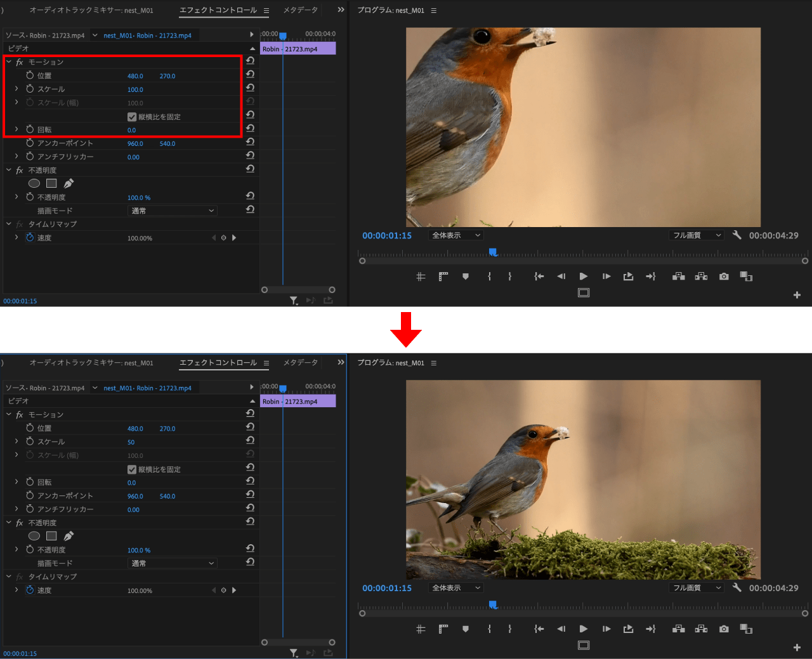Image resolution: width=812 pixels, height=659 pixels.
Task: Toggle stopwatch beside スケール value 100.0
Action: pyautogui.click(x=30, y=89)
